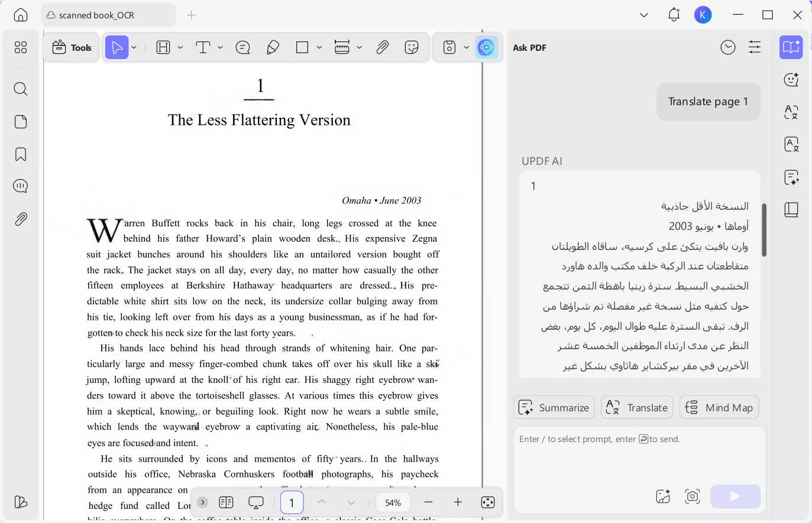Viewport: 812px width, 523px height.
Task: Click the page number field
Action: click(x=292, y=502)
